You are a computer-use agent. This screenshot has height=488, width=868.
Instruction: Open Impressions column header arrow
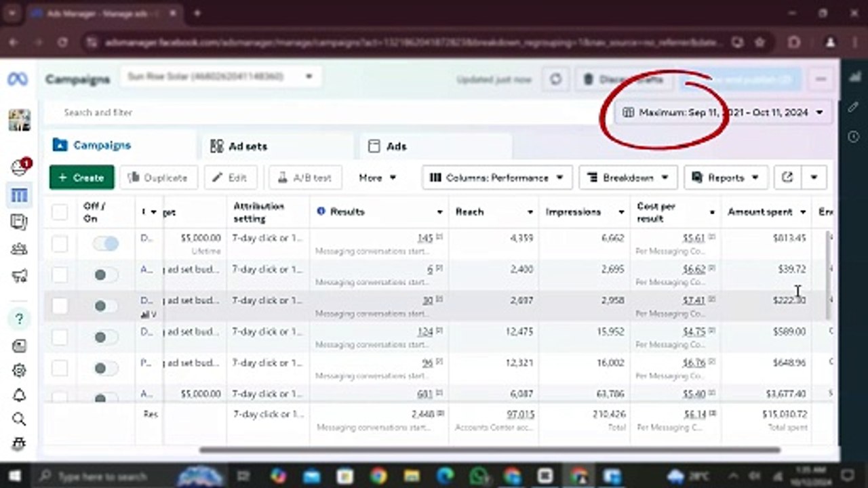(x=620, y=212)
